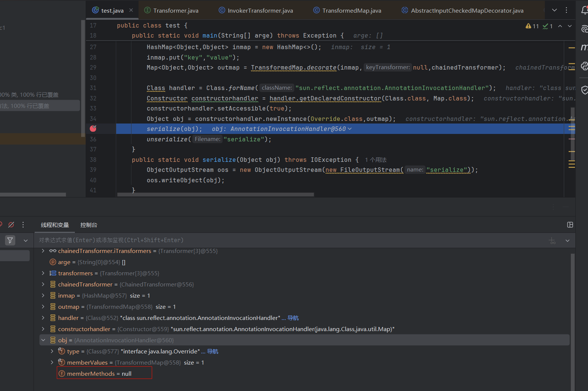Expand the constructorhandler variable node
588x391 pixels.
(x=43, y=329)
